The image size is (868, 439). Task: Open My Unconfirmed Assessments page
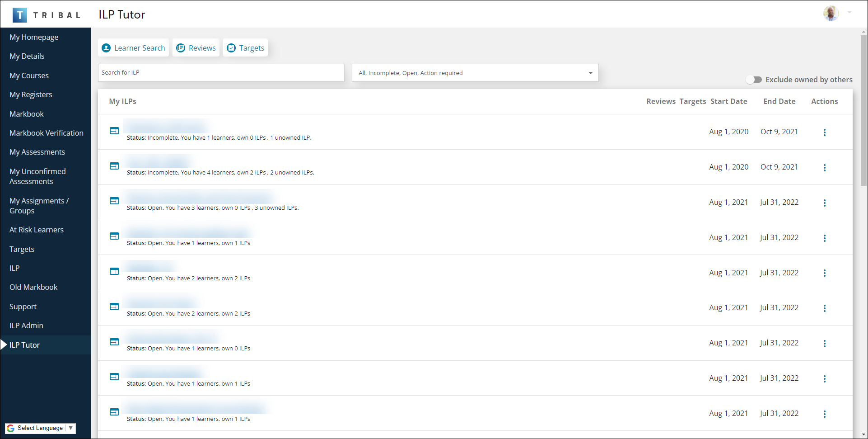[x=37, y=176]
